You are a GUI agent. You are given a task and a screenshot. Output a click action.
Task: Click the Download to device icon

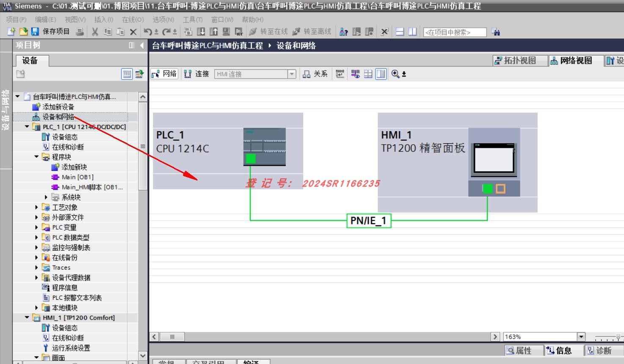coord(201,32)
